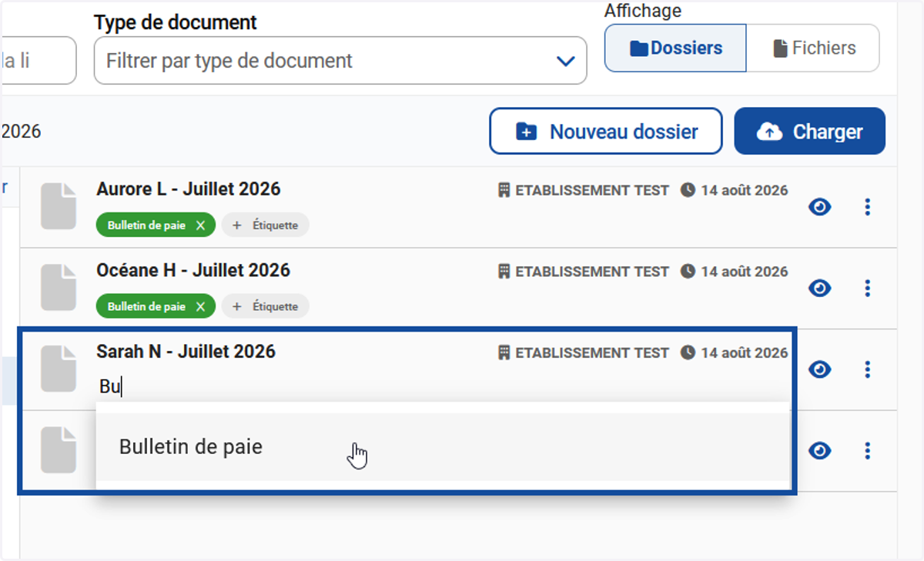This screenshot has width=924, height=561.
Task: Preview the Sarah N document with eye icon
Action: point(820,369)
